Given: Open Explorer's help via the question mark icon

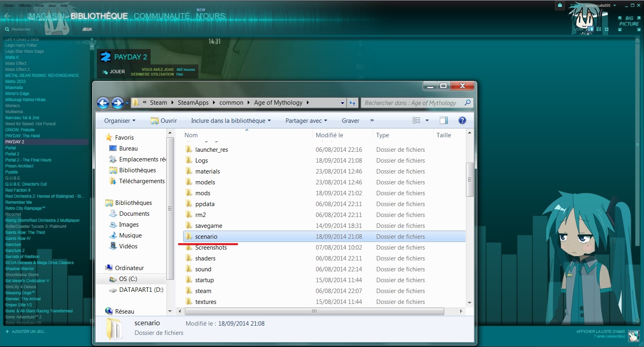Looking at the screenshot, I should (462, 120).
